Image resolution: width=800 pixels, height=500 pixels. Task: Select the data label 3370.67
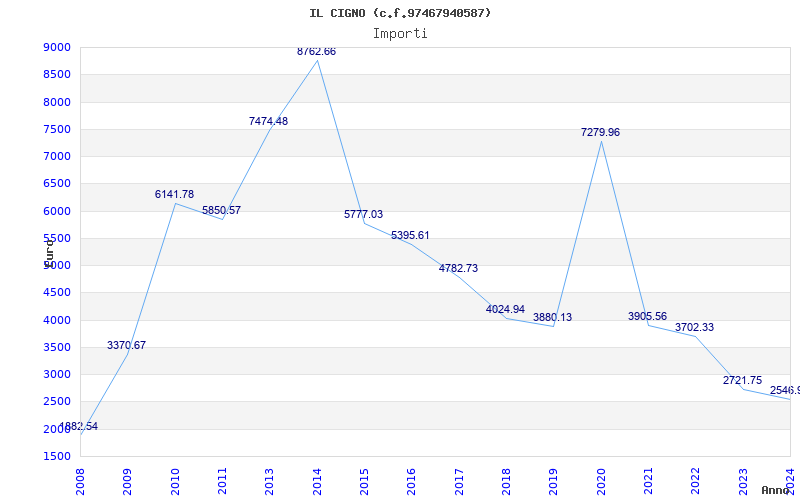[x=127, y=345]
